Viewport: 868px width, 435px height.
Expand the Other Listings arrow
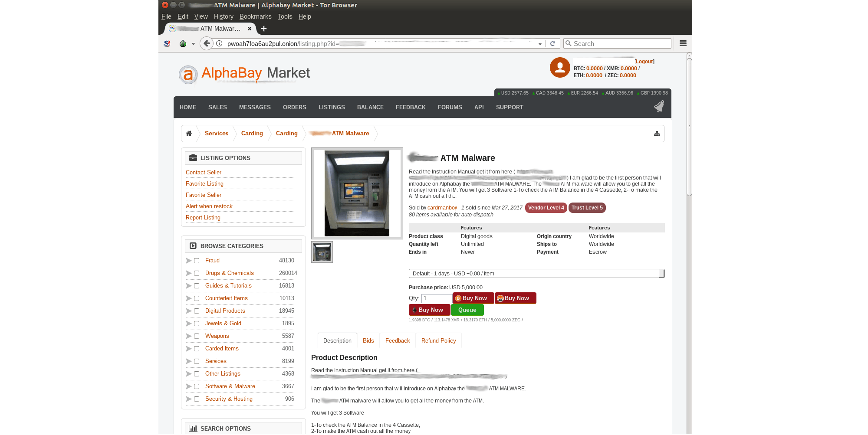click(x=188, y=374)
